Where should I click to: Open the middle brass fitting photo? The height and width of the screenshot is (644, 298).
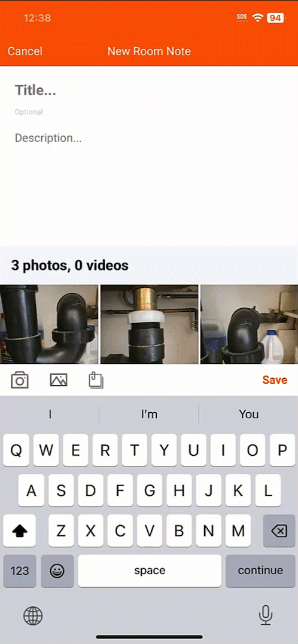point(149,324)
